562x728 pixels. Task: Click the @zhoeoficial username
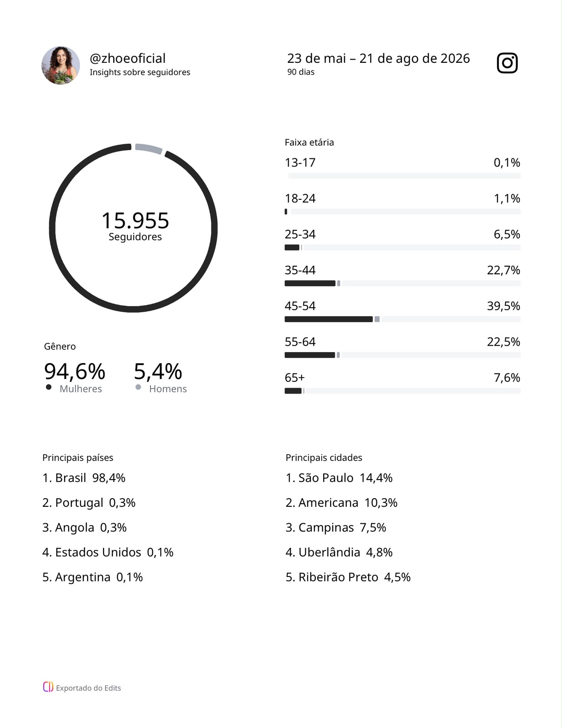click(128, 58)
